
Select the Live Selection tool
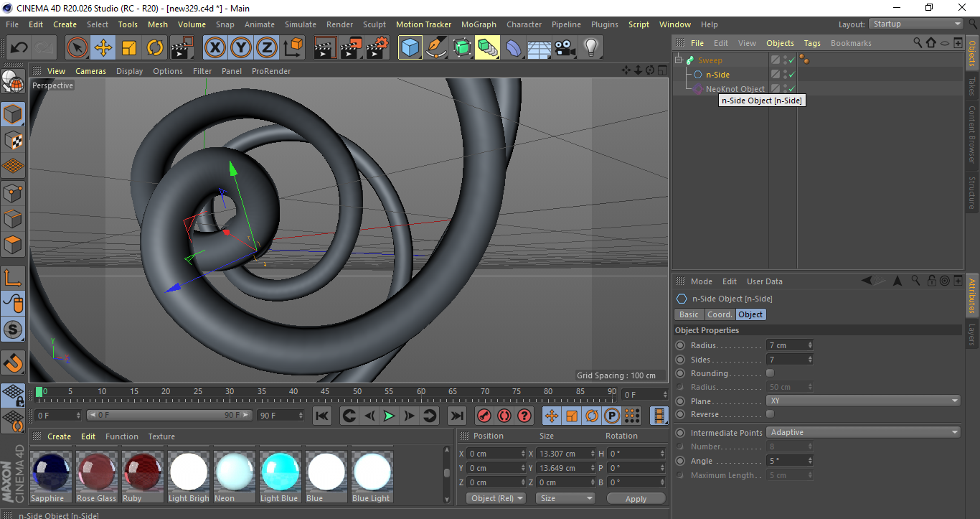click(77, 48)
